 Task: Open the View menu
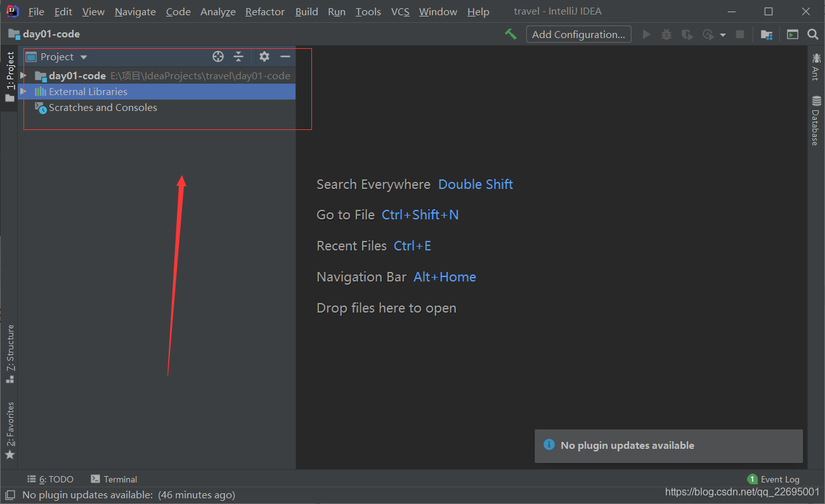click(x=93, y=11)
